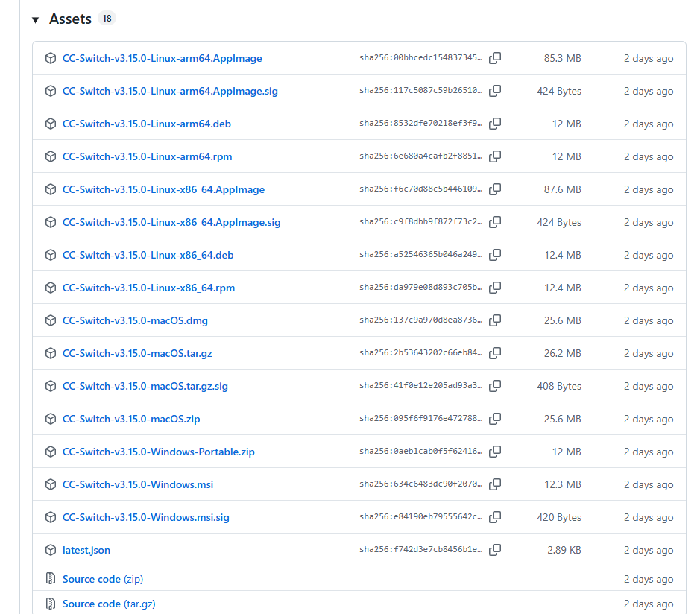Copy sha256 for macOS.dmg
Image resolution: width=700 pixels, height=614 pixels.
(x=495, y=320)
